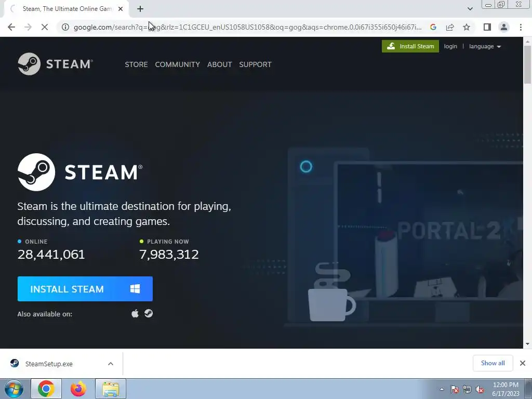
Task: Click the scrollbar down arrow
Action: pyautogui.click(x=527, y=344)
